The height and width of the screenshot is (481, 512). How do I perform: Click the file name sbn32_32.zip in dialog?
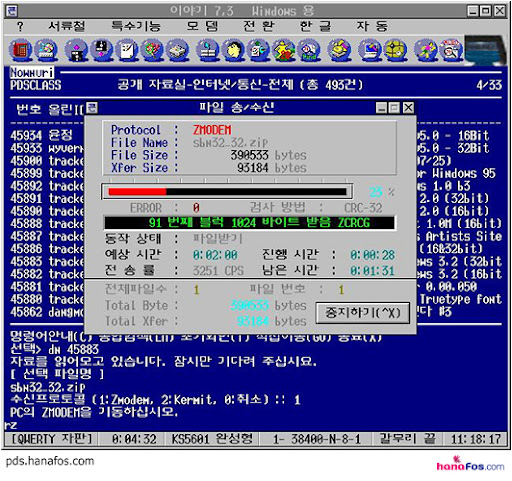(x=230, y=143)
